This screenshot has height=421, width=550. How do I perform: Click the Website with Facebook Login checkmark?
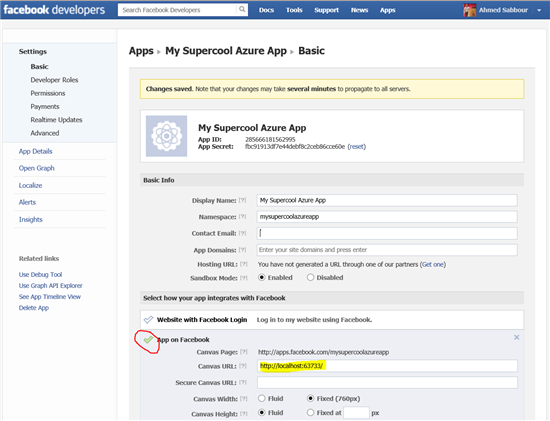[148, 320]
